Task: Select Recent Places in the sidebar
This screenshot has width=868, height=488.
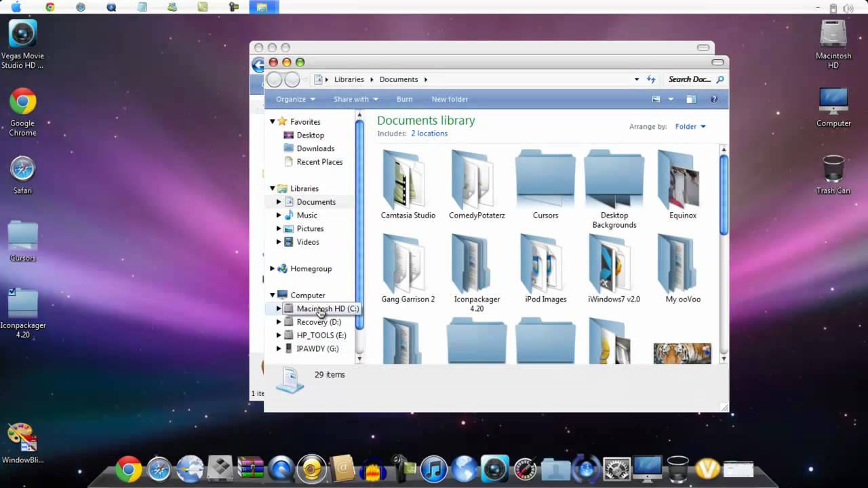Action: [x=319, y=162]
